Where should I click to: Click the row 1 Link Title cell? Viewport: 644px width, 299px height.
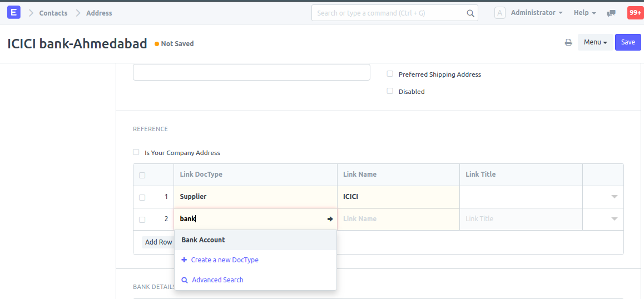pyautogui.click(x=521, y=197)
